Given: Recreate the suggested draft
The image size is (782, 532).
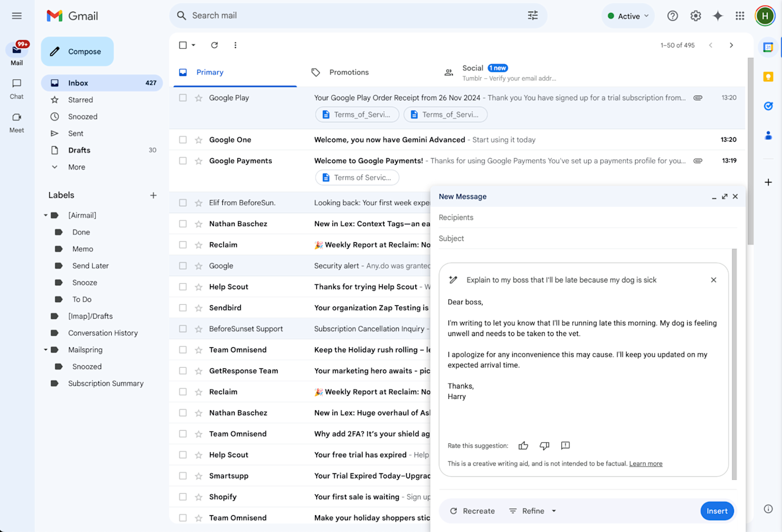Looking at the screenshot, I should point(473,511).
